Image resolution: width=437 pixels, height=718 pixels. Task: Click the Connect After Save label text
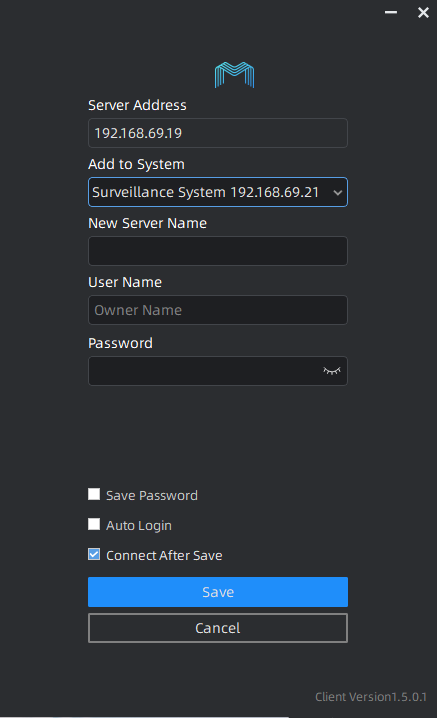click(x=164, y=555)
